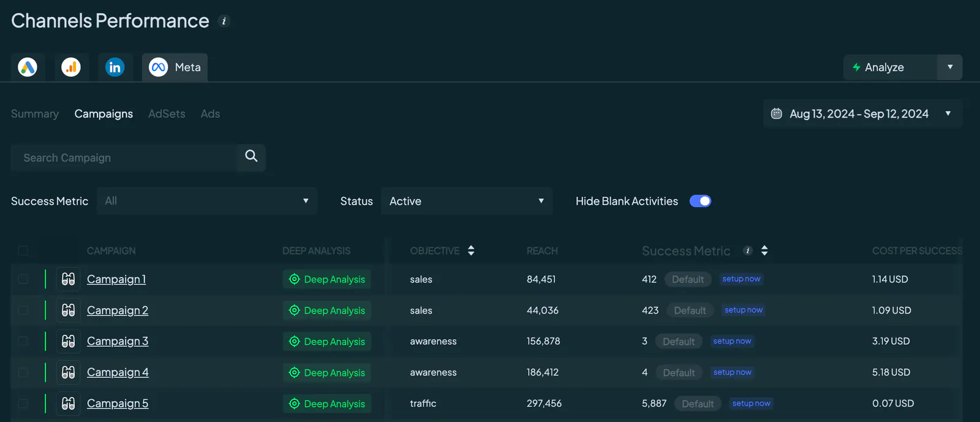The height and width of the screenshot is (422, 980).
Task: Click the binoculars icon for Campaign 5
Action: click(x=69, y=404)
